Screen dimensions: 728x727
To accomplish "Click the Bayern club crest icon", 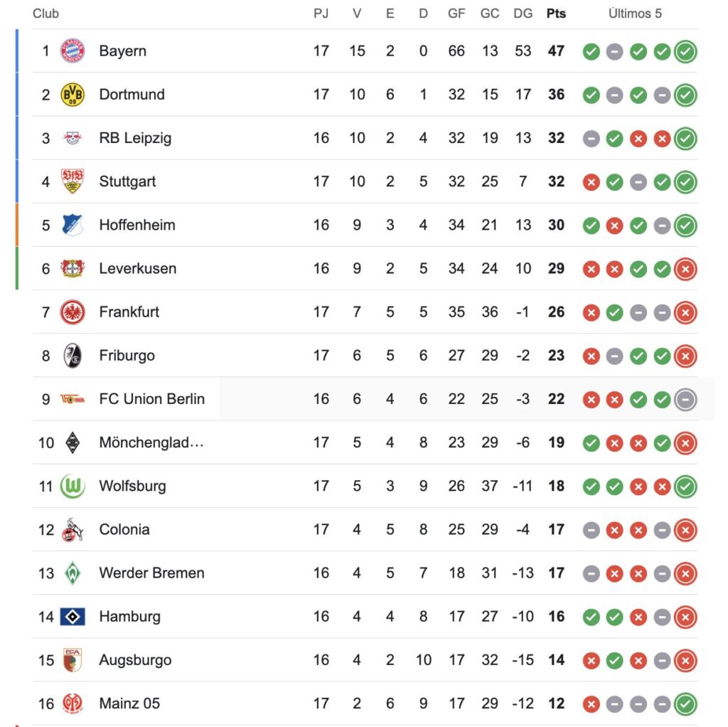I will pos(73,51).
